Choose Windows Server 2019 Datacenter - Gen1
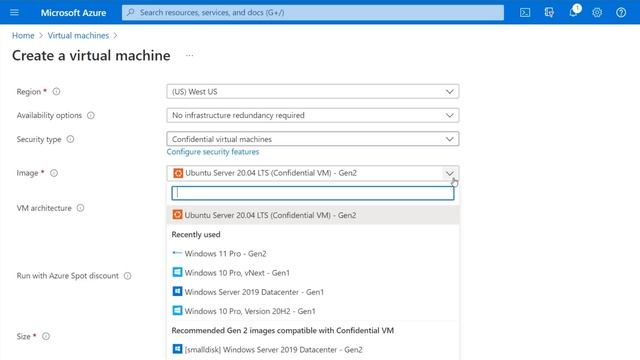The height and width of the screenshot is (360, 640). (313, 292)
